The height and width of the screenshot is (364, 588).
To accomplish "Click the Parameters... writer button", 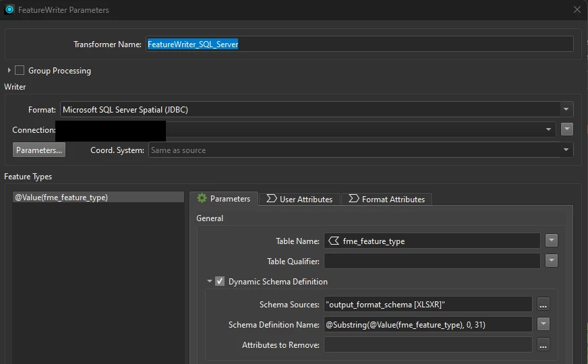I will click(39, 150).
